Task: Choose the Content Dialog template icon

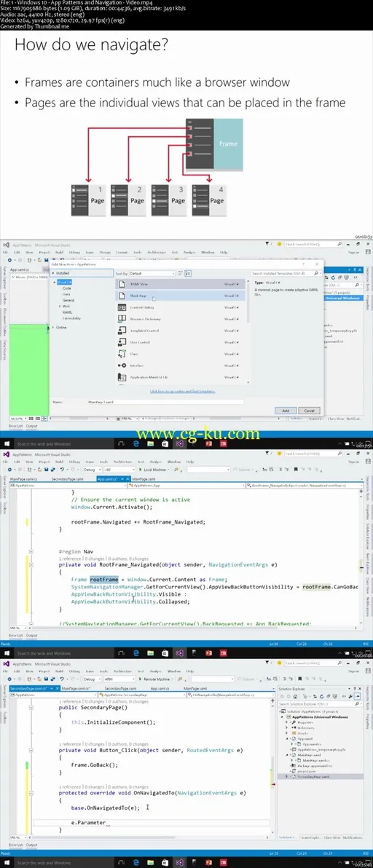Action: [x=122, y=306]
